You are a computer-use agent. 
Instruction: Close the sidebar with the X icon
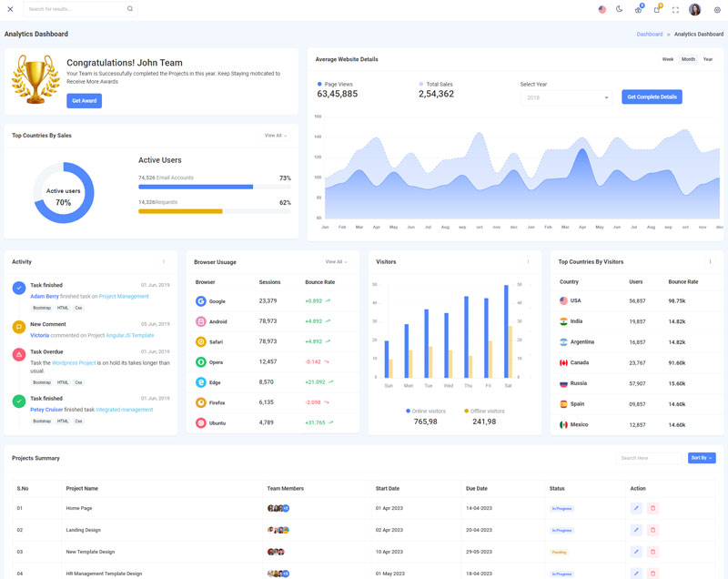click(11, 9)
